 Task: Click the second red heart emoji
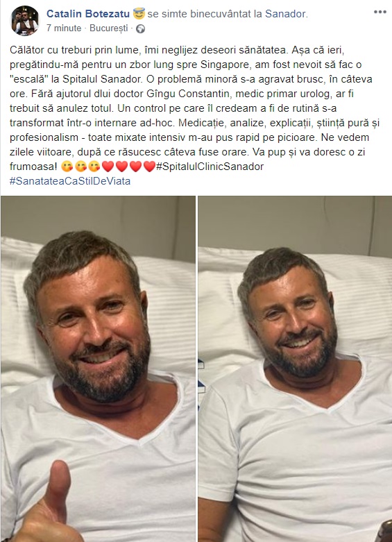pos(121,167)
